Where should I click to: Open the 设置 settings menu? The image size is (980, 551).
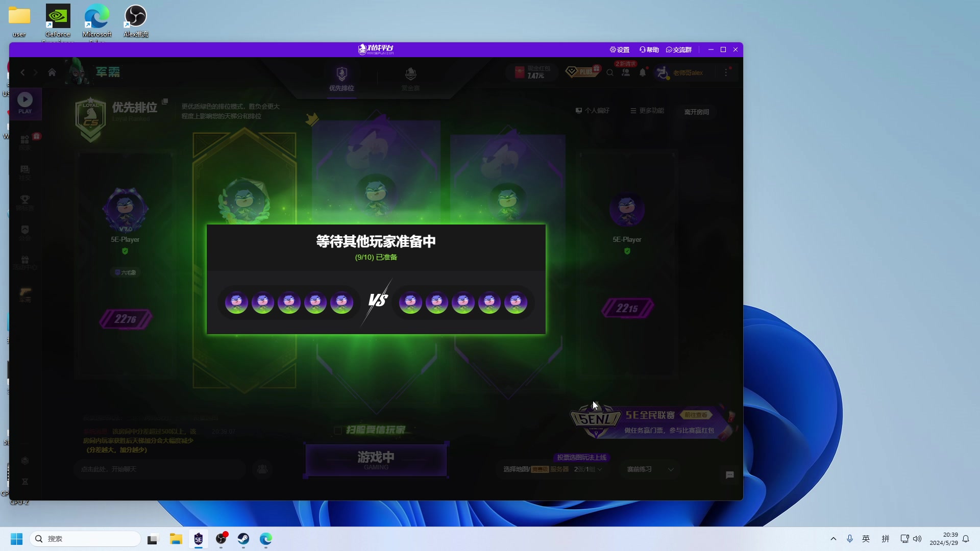click(x=619, y=49)
